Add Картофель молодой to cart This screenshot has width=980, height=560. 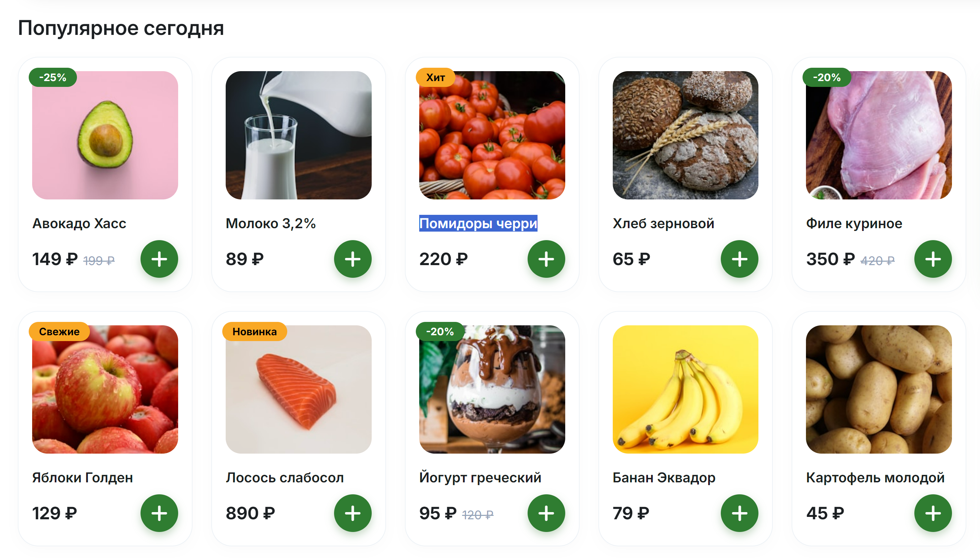(933, 513)
